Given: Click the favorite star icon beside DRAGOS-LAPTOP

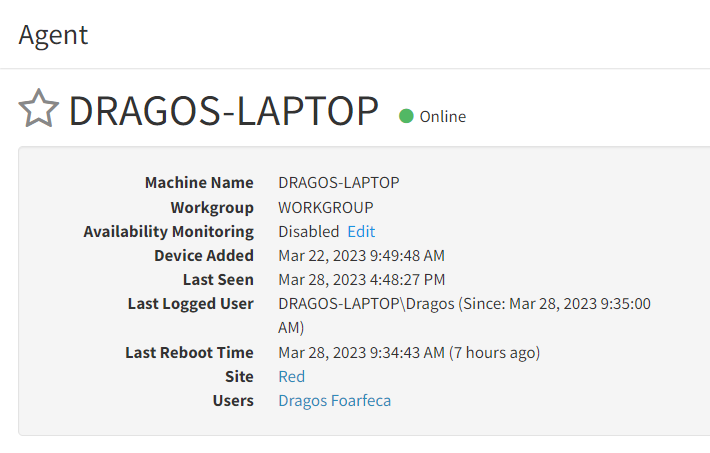Looking at the screenshot, I should click(x=38, y=108).
